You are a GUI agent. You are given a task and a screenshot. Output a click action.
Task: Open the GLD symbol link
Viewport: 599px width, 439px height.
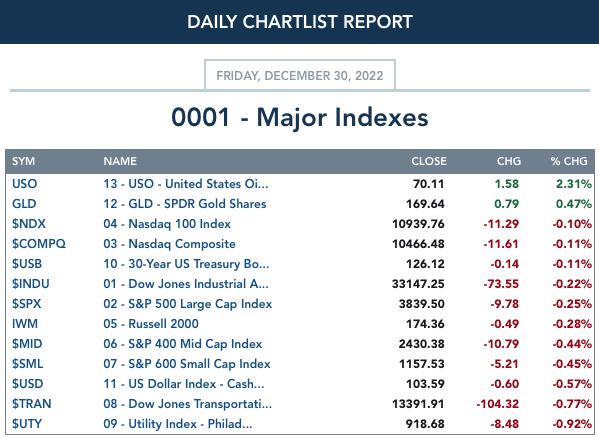[24, 204]
